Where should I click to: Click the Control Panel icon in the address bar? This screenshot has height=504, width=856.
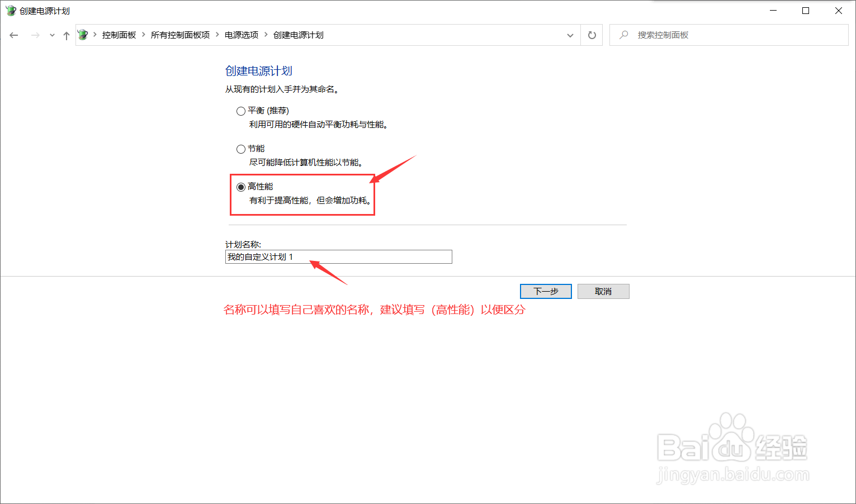tap(83, 35)
